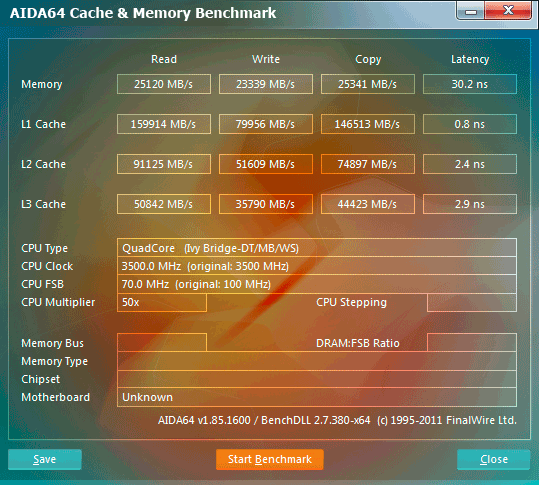Minimize the AIDA64 benchmark window
This screenshot has height=485, width=539.
point(471,11)
